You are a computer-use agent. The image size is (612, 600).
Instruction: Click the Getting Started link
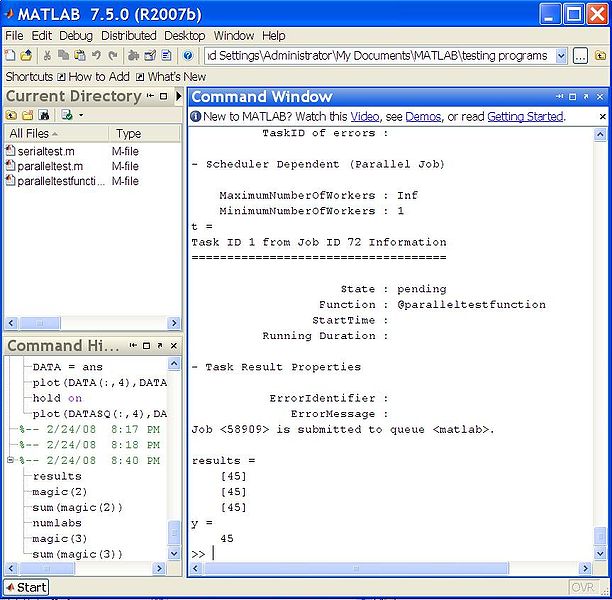coord(525,116)
